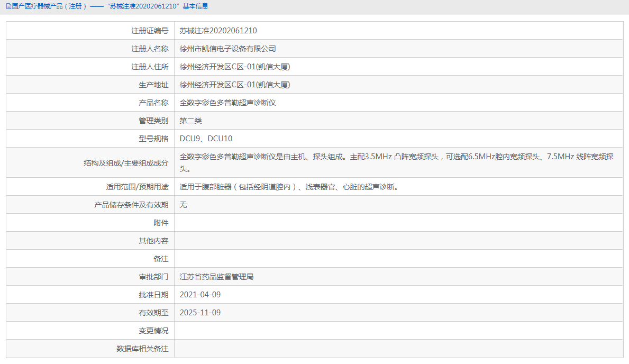Image resolution: width=629 pixels, height=364 pixels.
Task: Click the label 批准日期
Action: coord(153,295)
